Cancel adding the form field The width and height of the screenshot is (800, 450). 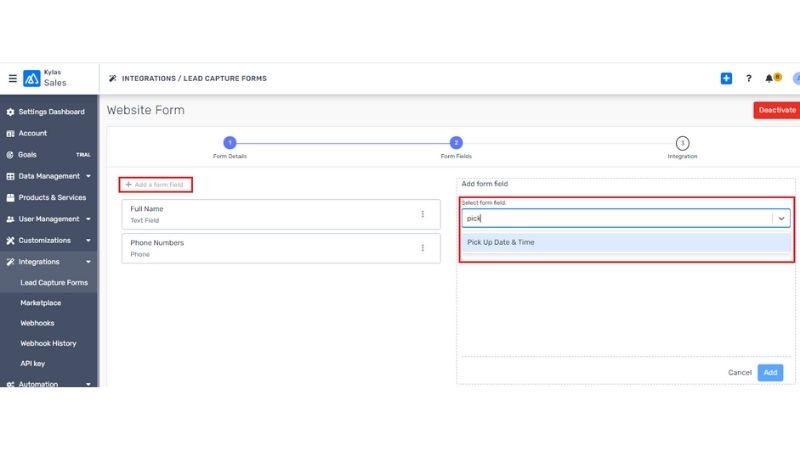pyautogui.click(x=740, y=372)
